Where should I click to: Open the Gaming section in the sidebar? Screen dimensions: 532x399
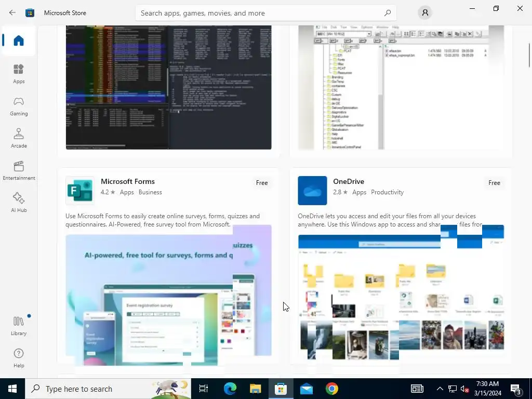[19, 106]
